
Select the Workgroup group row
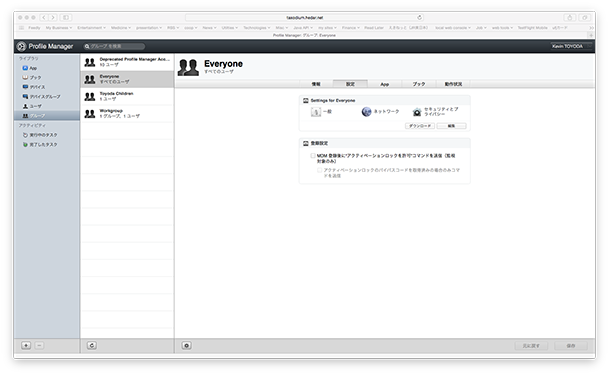(127, 113)
